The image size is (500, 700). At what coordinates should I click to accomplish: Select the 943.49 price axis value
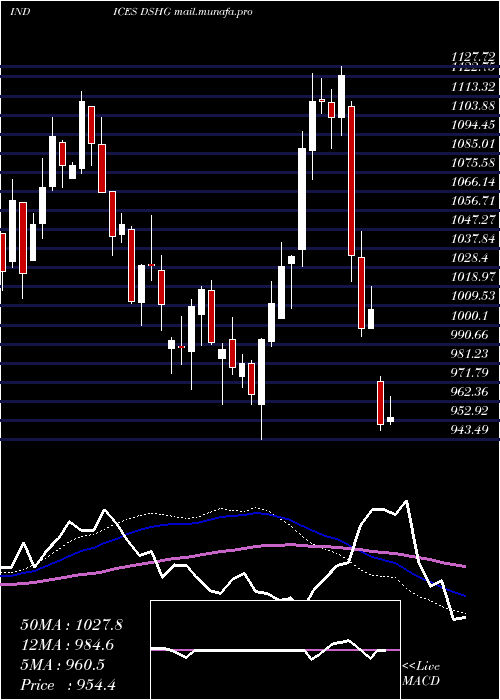pos(470,429)
